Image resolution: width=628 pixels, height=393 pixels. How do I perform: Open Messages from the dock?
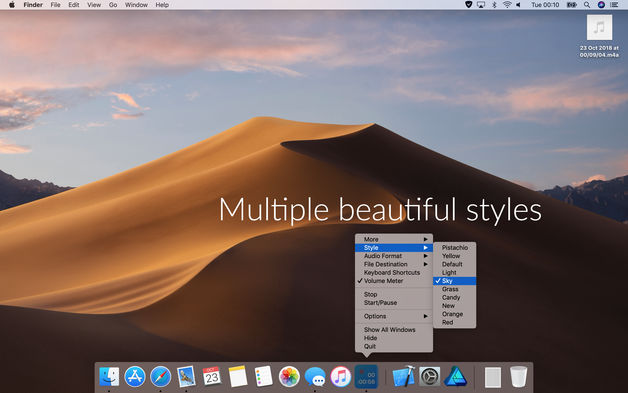point(315,377)
